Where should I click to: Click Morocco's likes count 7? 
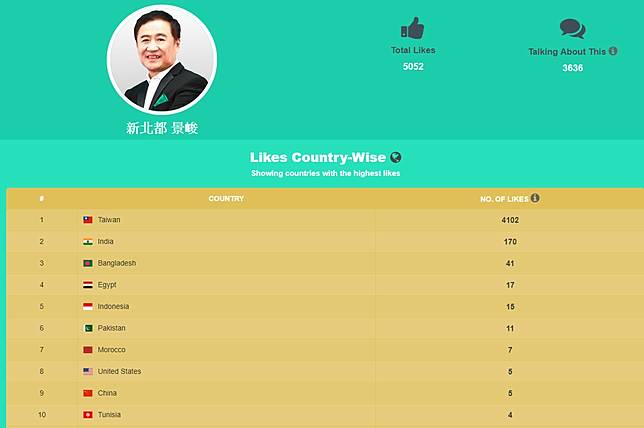pyautogui.click(x=510, y=350)
